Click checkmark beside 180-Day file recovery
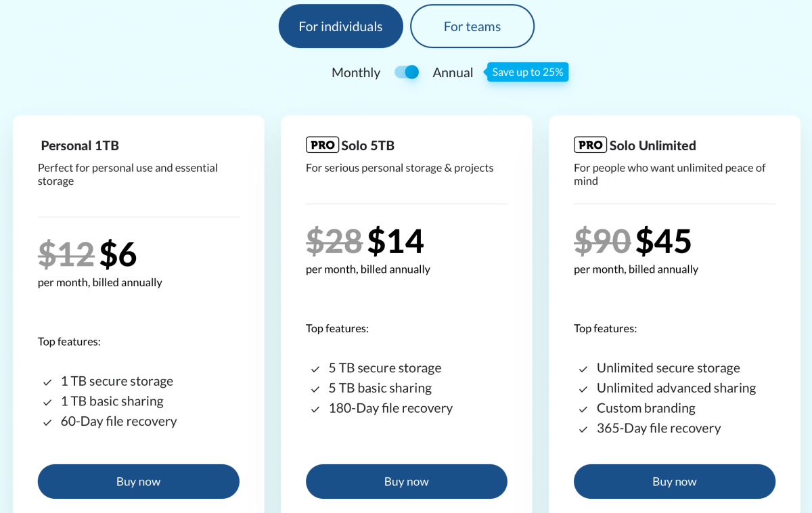The width and height of the screenshot is (812, 513). pyautogui.click(x=315, y=409)
